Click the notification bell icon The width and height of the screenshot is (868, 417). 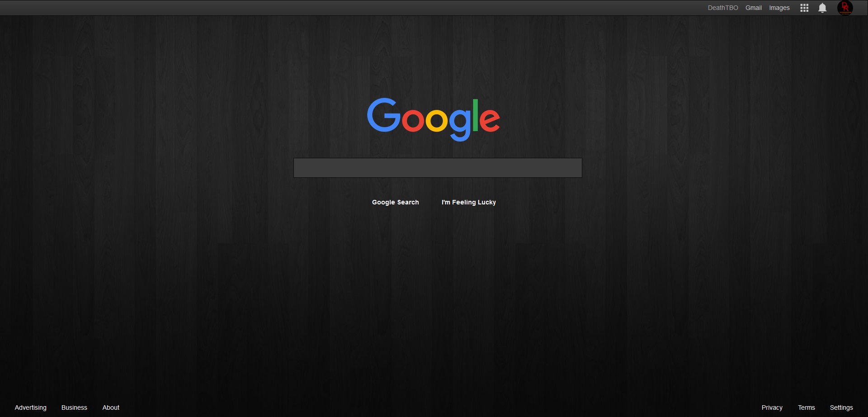tap(822, 8)
